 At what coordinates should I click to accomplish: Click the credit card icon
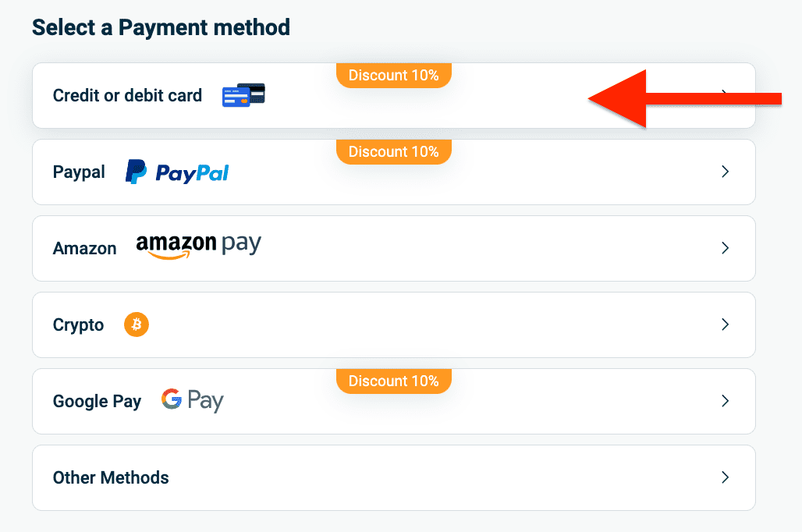point(243,95)
